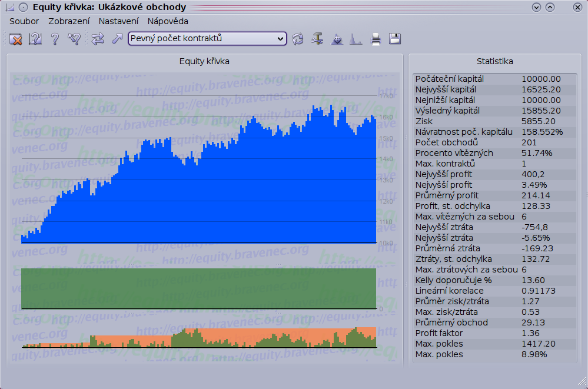This screenshot has height=389, width=588.
Task: Open the tools configuration icon
Action: [x=317, y=39]
